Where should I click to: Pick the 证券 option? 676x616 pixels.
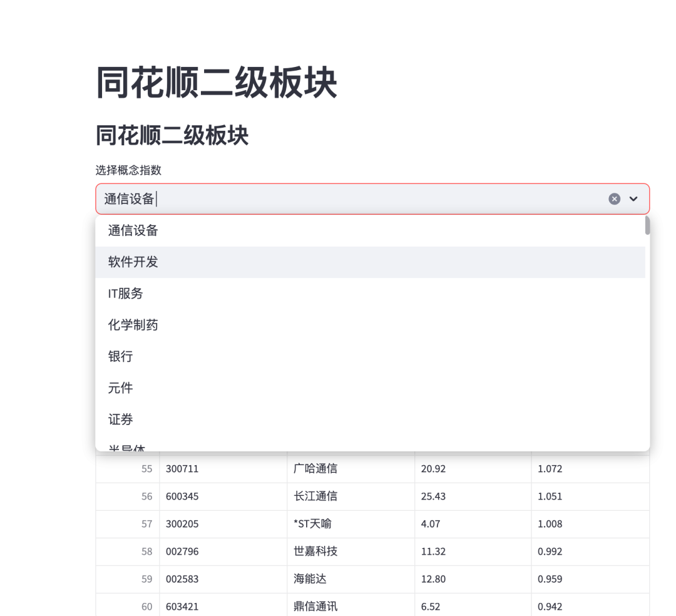(371, 419)
